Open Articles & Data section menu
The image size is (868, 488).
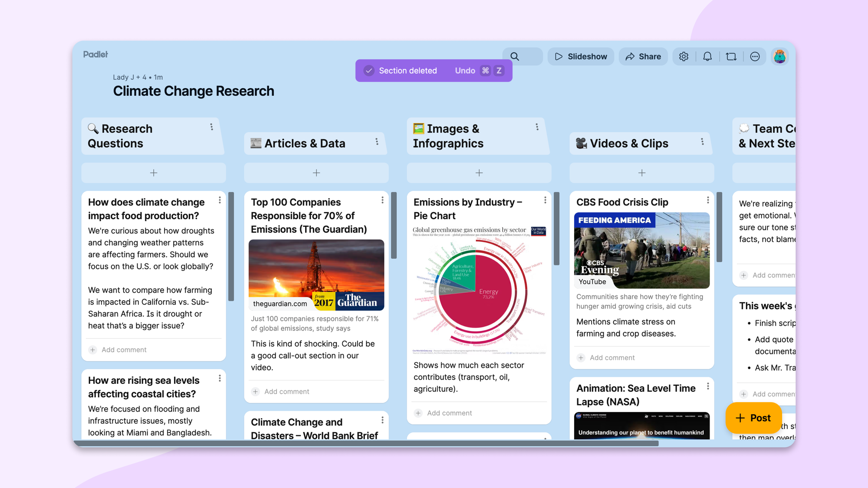[x=377, y=142]
